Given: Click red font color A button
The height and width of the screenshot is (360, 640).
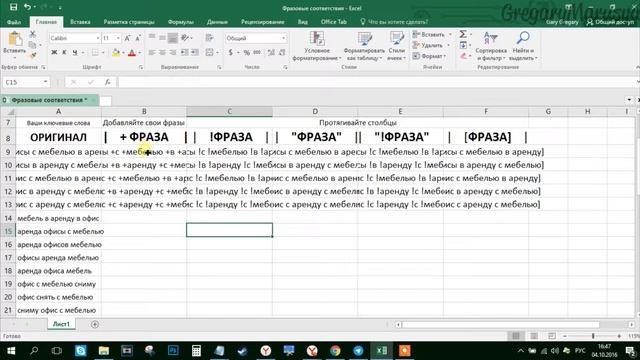Looking at the screenshot, I should 131,52.
